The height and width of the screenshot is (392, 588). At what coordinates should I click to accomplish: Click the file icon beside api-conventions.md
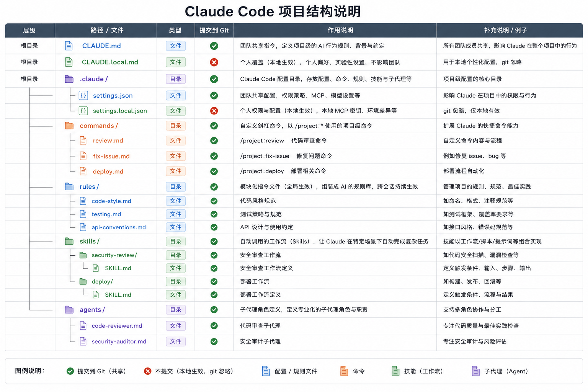[x=83, y=227]
